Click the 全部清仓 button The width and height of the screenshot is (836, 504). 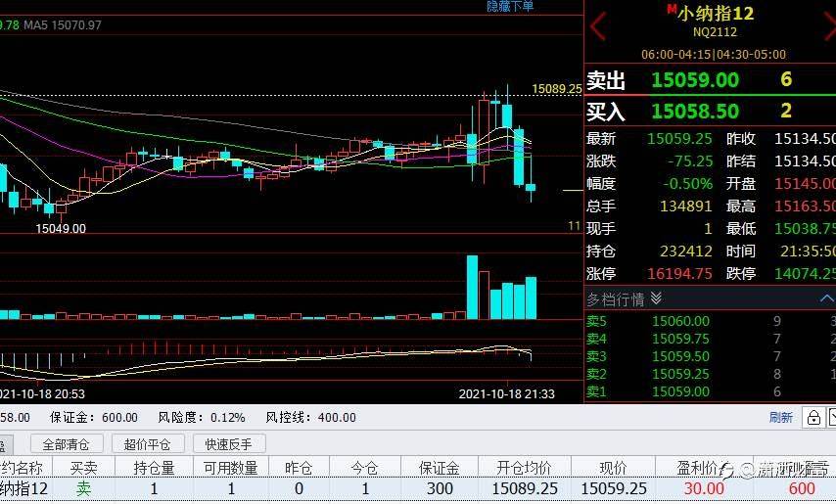click(66, 443)
